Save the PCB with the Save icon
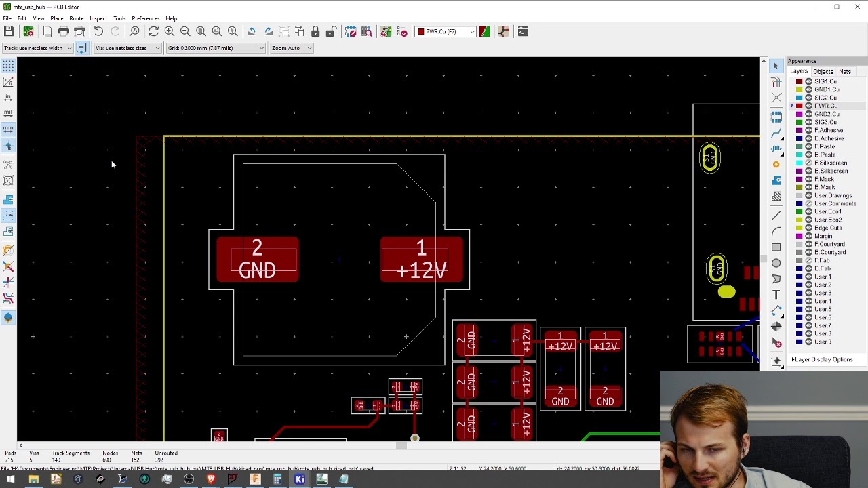 pos(9,31)
